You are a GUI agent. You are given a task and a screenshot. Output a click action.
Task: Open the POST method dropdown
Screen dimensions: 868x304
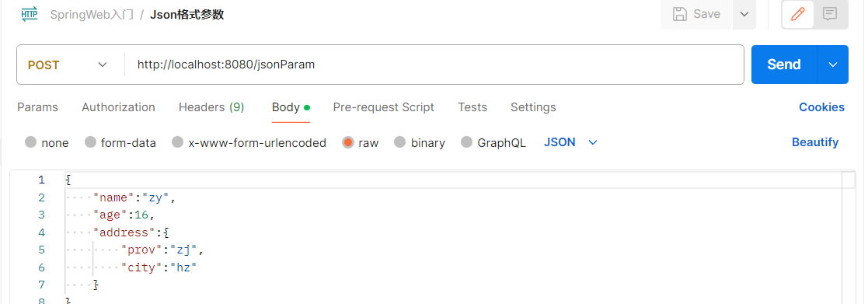[67, 65]
